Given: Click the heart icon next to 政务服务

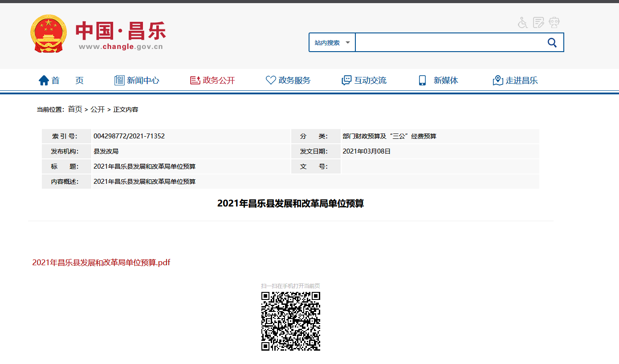Looking at the screenshot, I should (x=270, y=80).
